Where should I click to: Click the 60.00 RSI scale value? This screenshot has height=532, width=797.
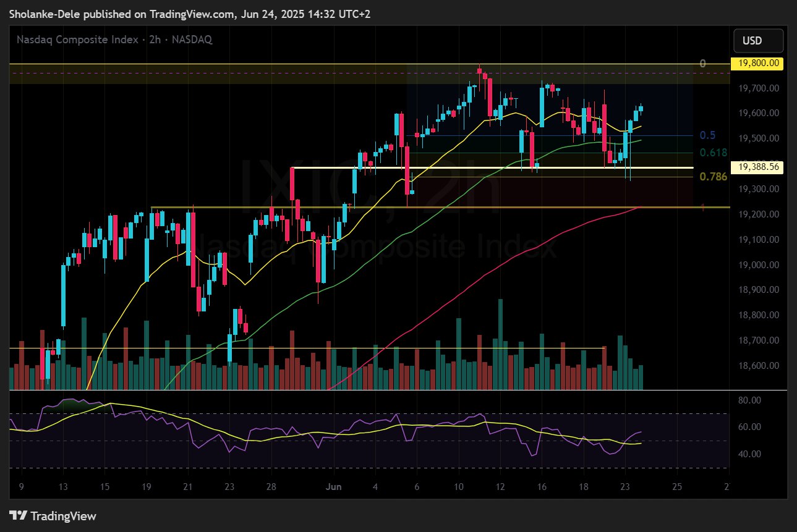pos(748,427)
